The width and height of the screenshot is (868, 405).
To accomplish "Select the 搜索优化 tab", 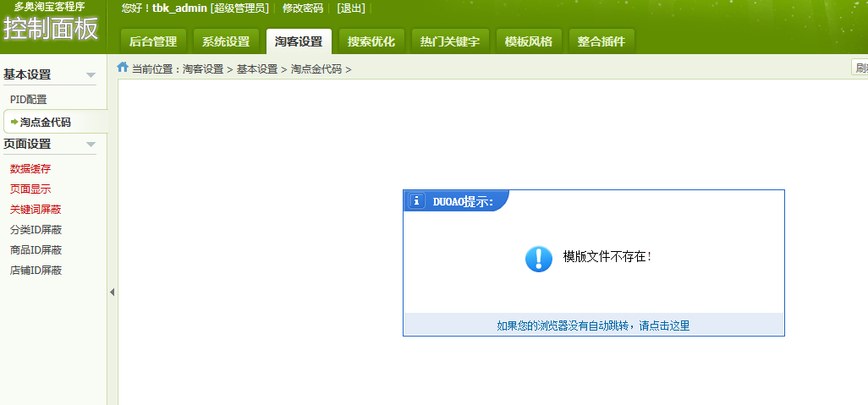I will click(x=371, y=41).
